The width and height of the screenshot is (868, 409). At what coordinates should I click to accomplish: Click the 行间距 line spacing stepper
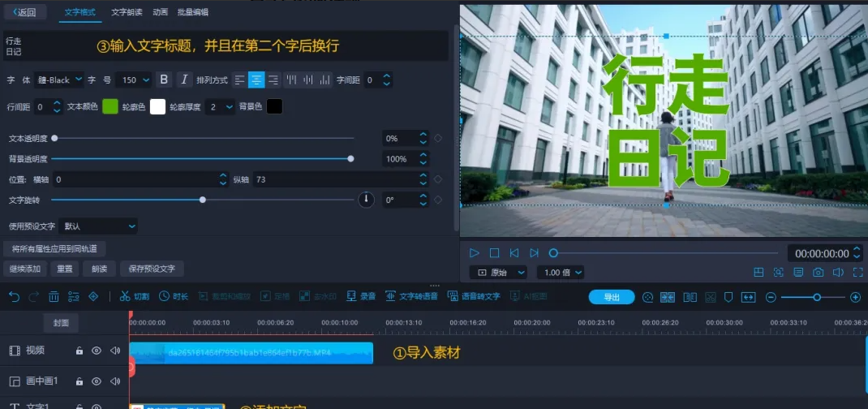57,107
